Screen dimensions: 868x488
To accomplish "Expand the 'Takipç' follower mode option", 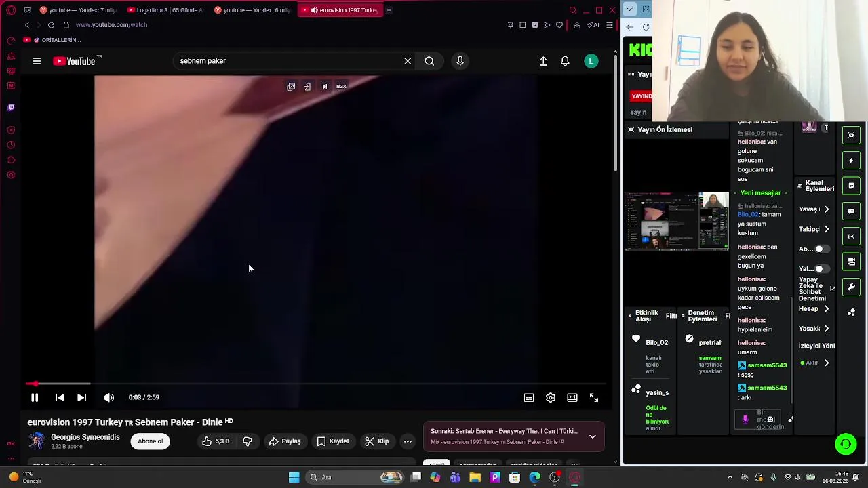I will tap(826, 229).
